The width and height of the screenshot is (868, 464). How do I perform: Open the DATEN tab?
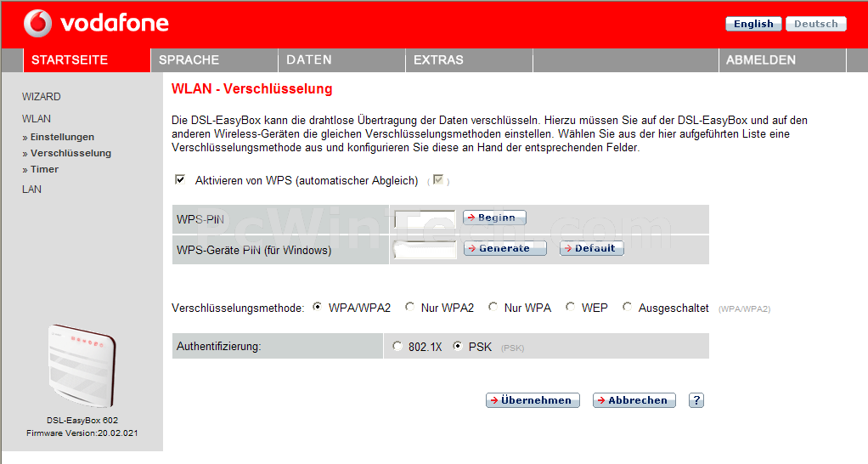pyautogui.click(x=341, y=59)
